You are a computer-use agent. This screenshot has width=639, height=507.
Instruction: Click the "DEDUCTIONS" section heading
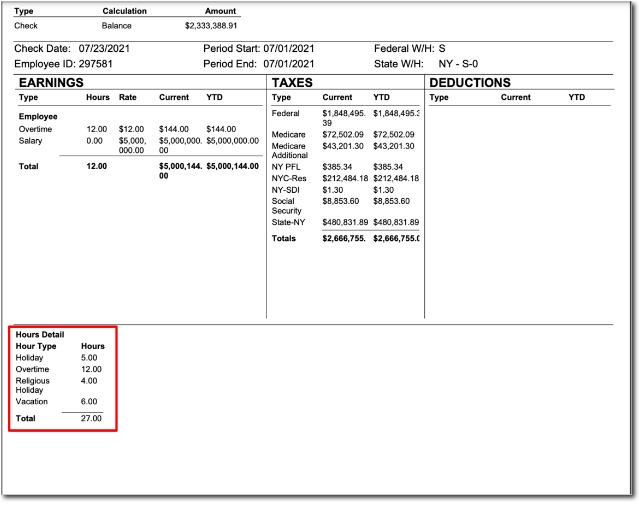(x=470, y=83)
